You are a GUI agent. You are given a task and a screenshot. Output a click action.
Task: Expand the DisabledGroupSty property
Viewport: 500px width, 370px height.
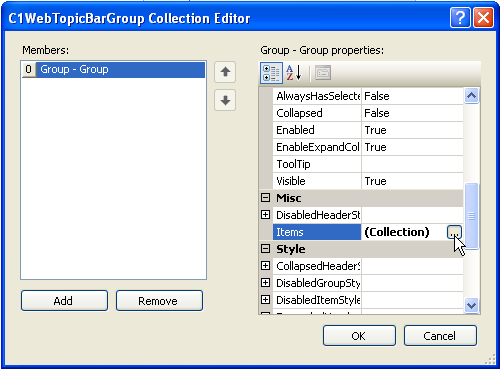point(265,283)
